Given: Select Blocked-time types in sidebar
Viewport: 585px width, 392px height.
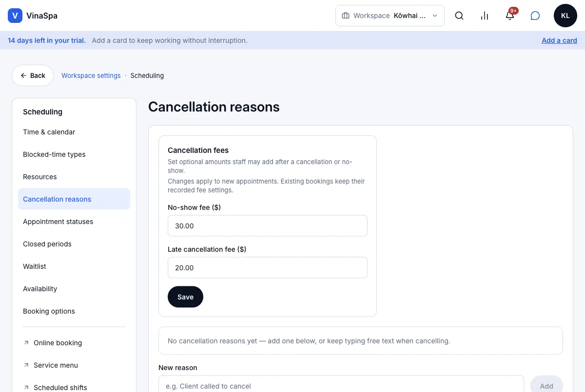Looking at the screenshot, I should pyautogui.click(x=74, y=154).
